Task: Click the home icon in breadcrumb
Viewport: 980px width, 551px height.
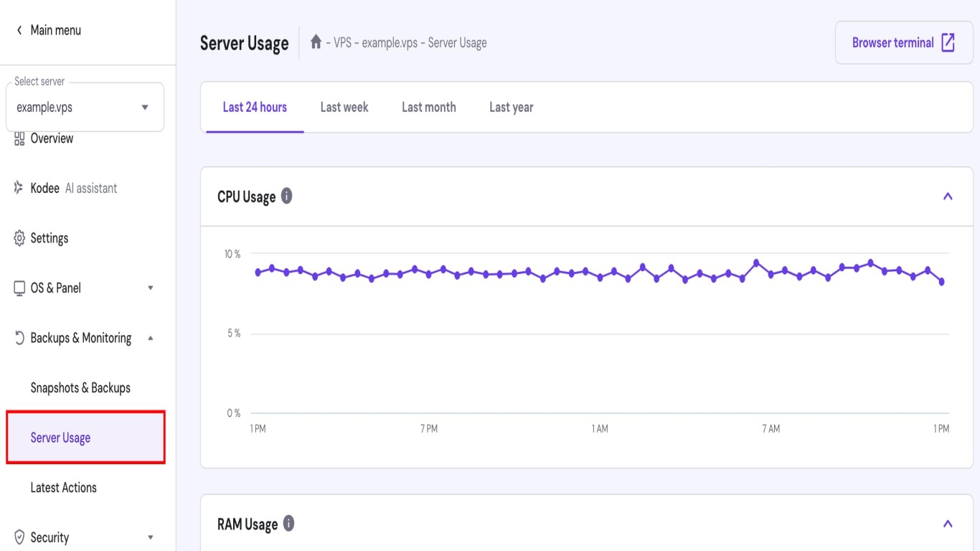Action: 316,42
